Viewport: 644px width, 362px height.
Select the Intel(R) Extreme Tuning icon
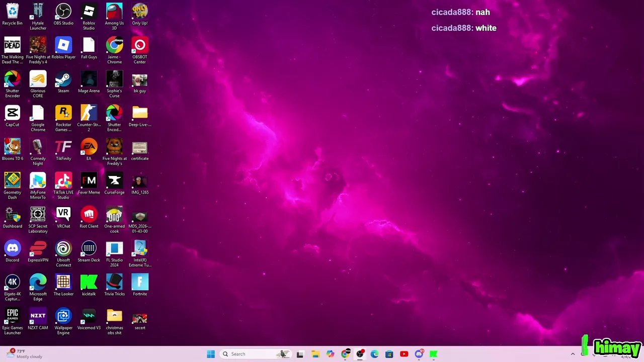(x=140, y=253)
